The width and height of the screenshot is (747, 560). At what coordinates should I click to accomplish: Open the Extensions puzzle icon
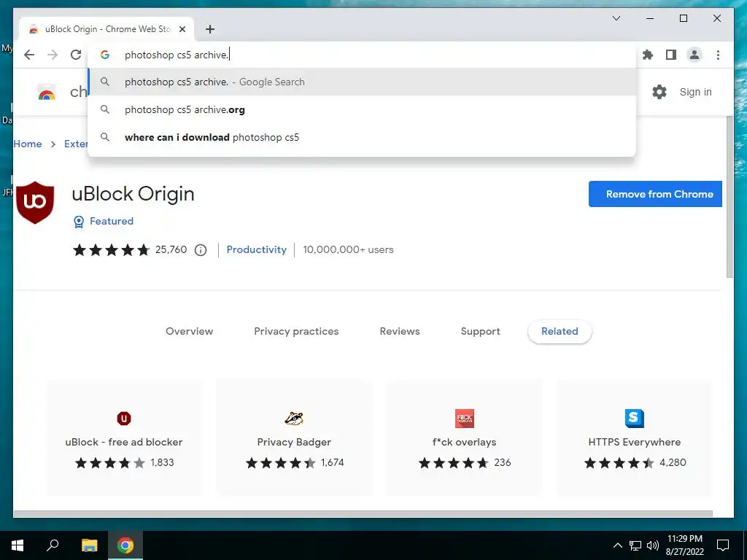click(x=648, y=55)
